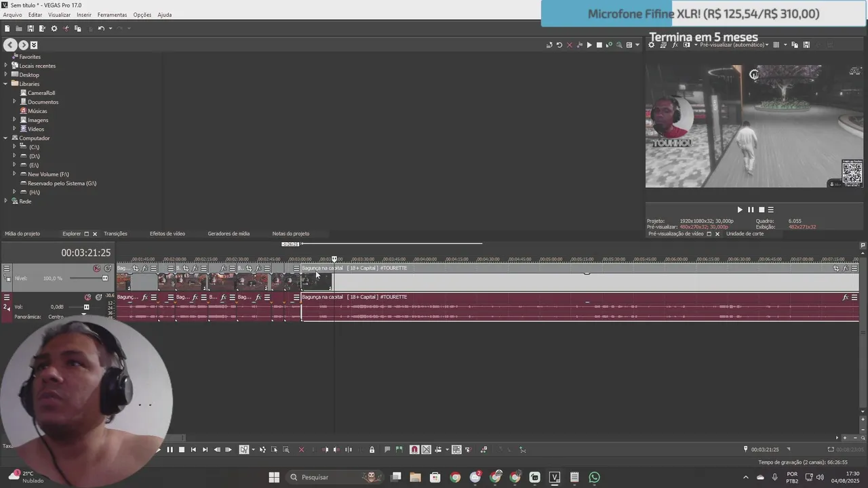Collapse the Computador tree node
Screen dimensions: 868x488
(x=6, y=138)
